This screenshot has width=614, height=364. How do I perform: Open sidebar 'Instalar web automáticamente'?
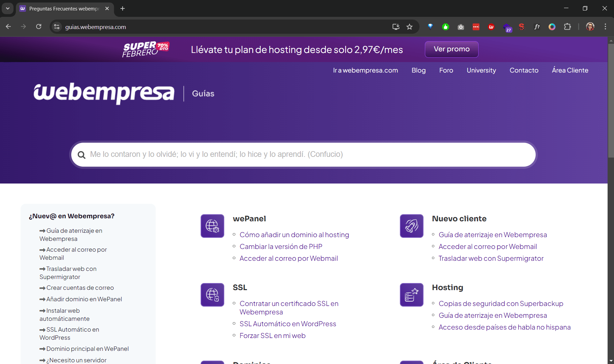pyautogui.click(x=65, y=315)
